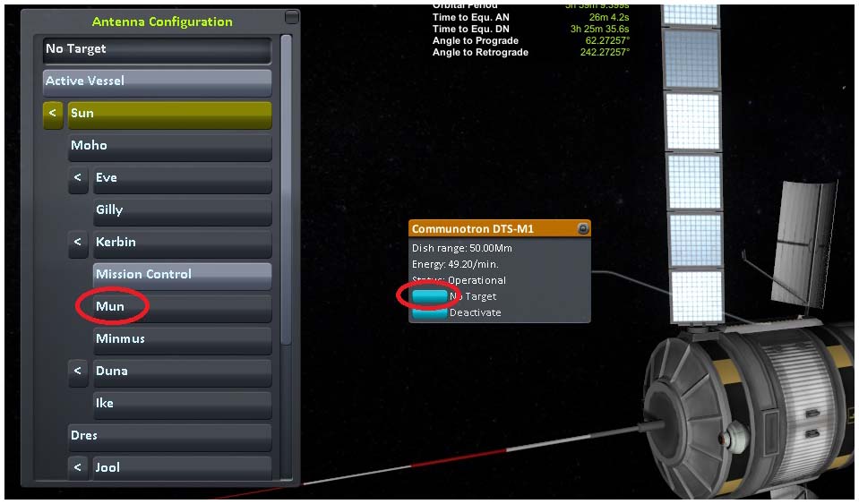Select Ike in the target list
This screenshot has width=859, height=504.
coord(182,405)
